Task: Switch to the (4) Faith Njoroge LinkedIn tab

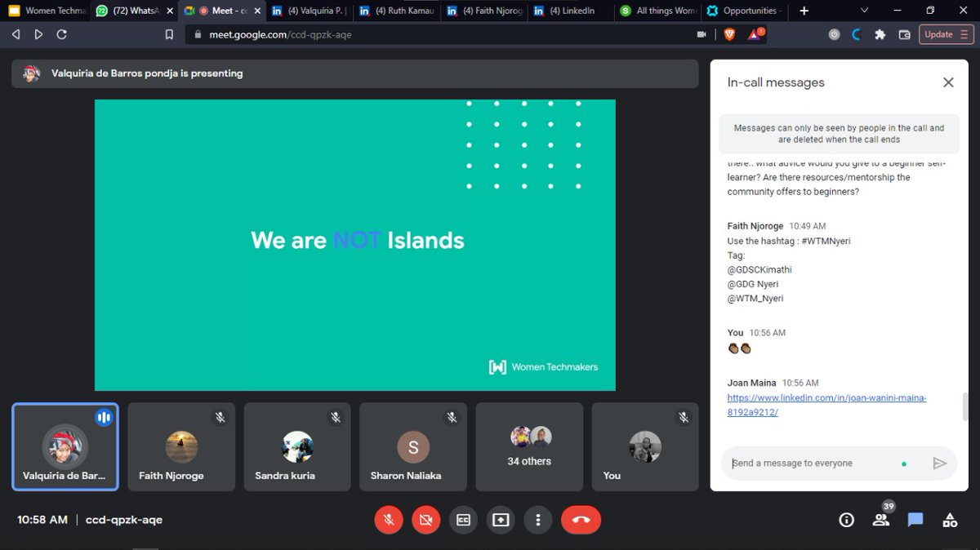Action: 483,11
